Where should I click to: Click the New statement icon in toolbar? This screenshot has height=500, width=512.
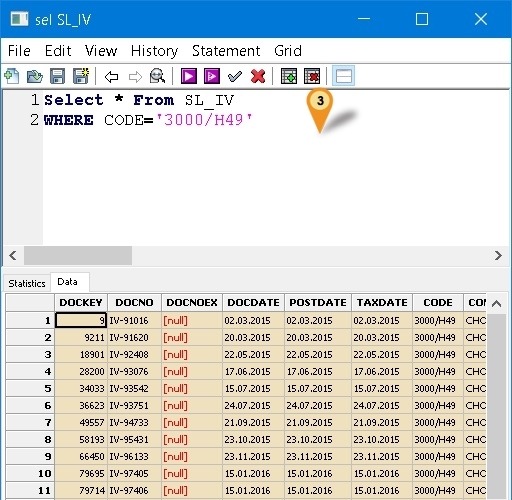click(12, 76)
